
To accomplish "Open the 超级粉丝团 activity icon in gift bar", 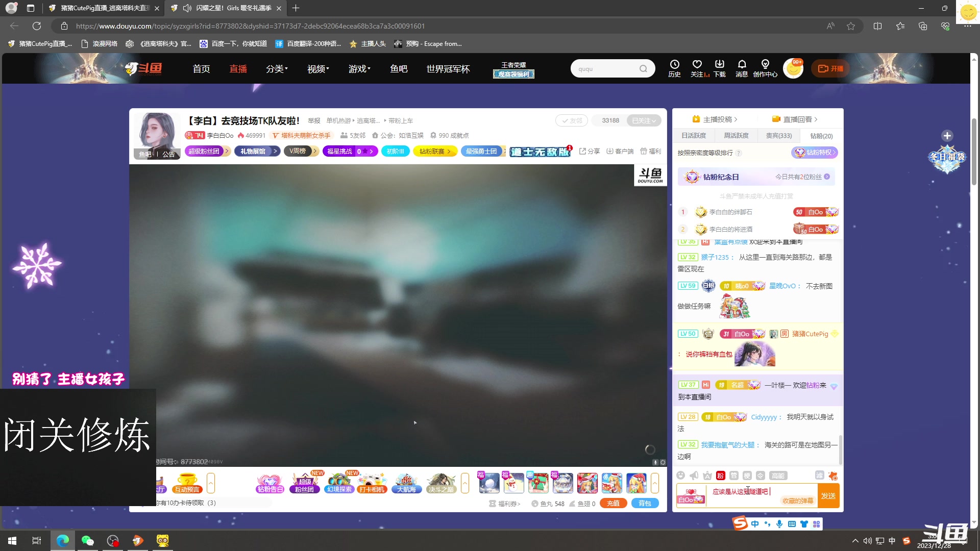I will point(305,483).
